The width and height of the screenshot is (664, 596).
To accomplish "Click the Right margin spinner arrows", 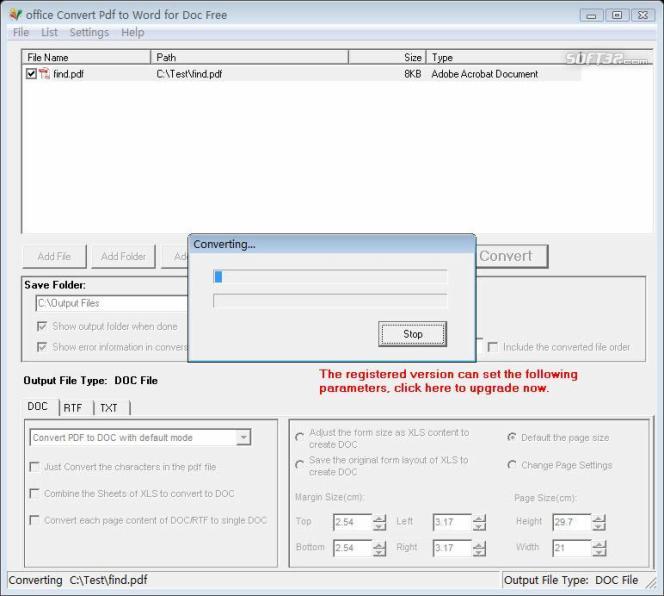I will (479, 548).
